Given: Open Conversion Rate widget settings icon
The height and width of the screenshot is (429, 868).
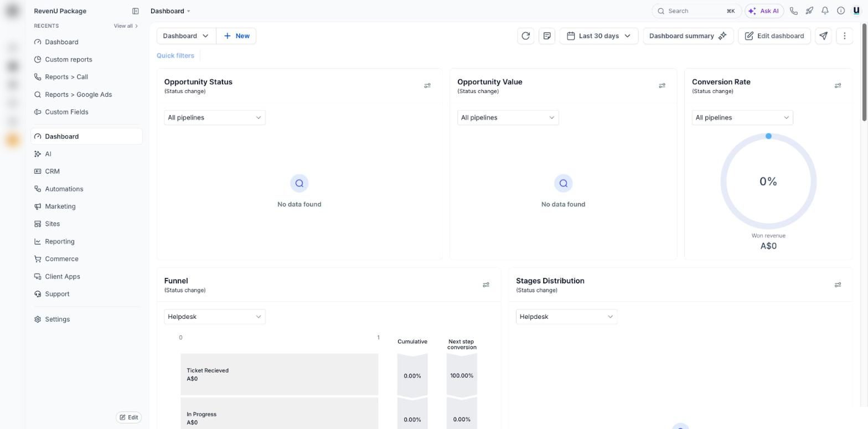Looking at the screenshot, I should click(x=838, y=86).
